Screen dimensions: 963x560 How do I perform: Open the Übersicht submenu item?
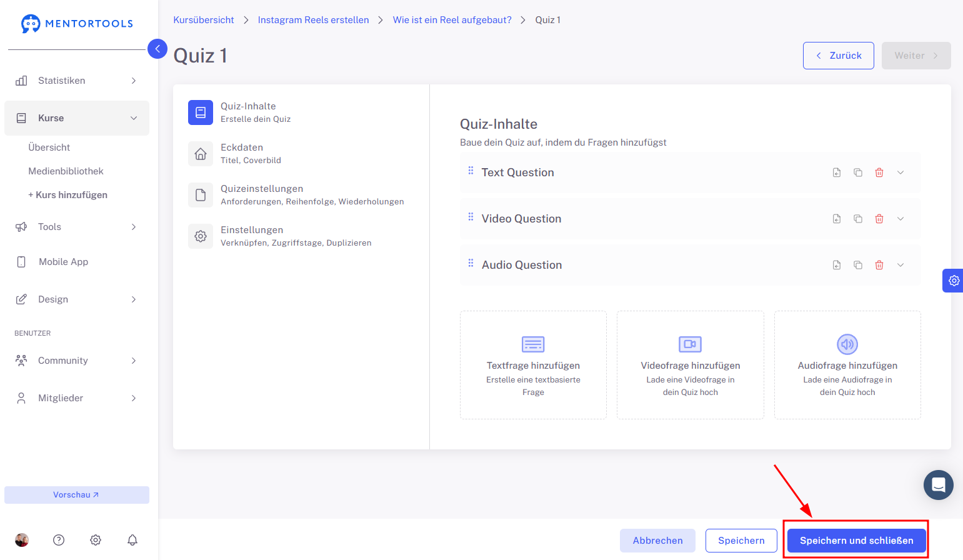[x=49, y=147]
